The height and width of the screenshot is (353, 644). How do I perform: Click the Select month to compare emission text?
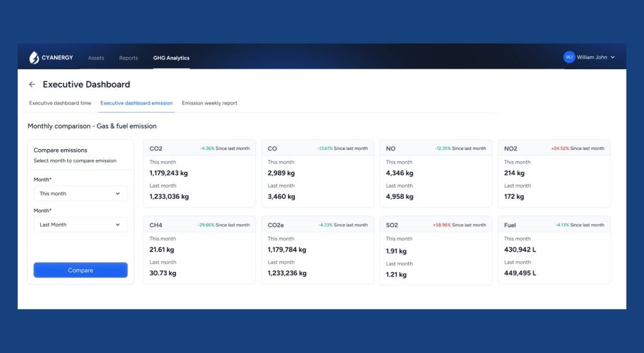tap(75, 160)
